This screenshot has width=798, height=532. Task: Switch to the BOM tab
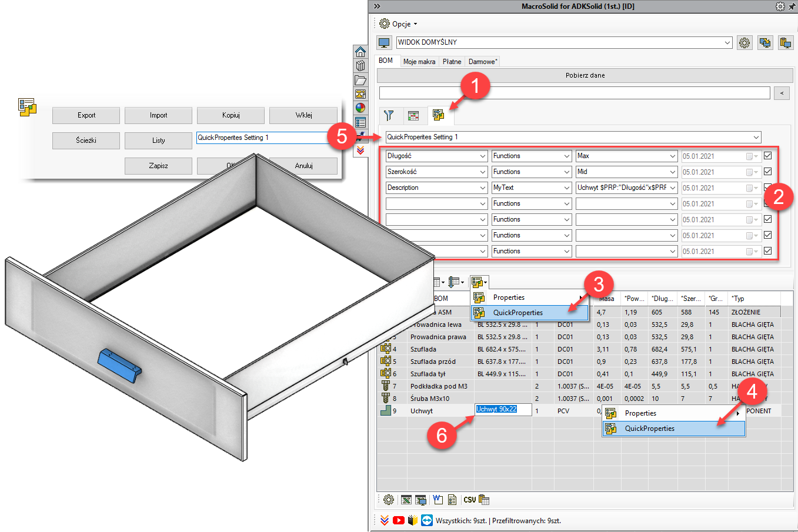coord(386,61)
